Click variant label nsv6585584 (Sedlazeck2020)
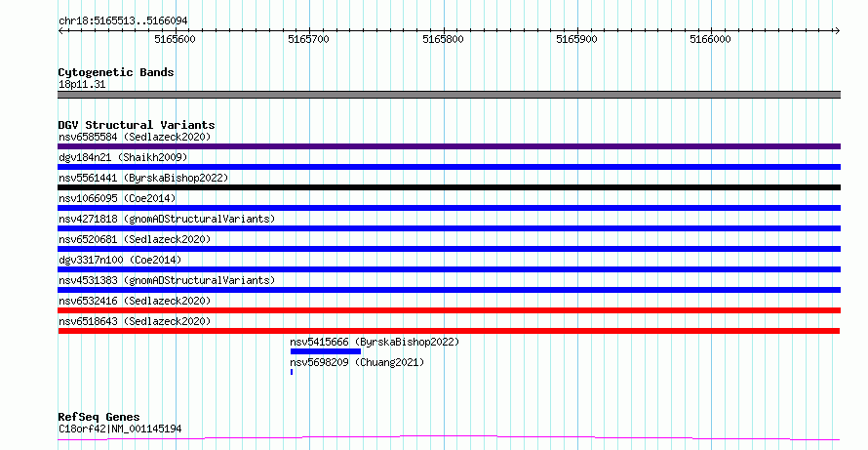 (135, 137)
